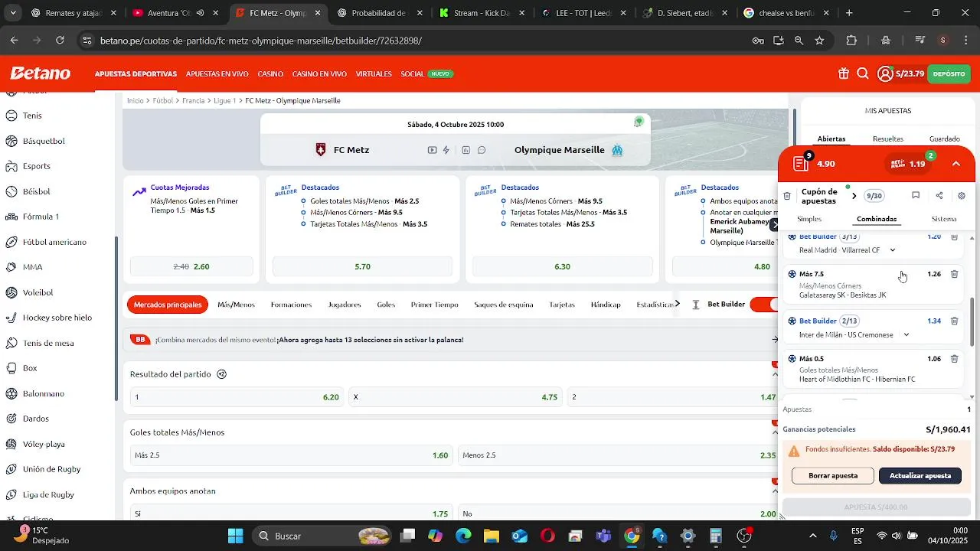This screenshot has height=551, width=980.
Task: Open Windows Start menu
Action: tap(235, 536)
